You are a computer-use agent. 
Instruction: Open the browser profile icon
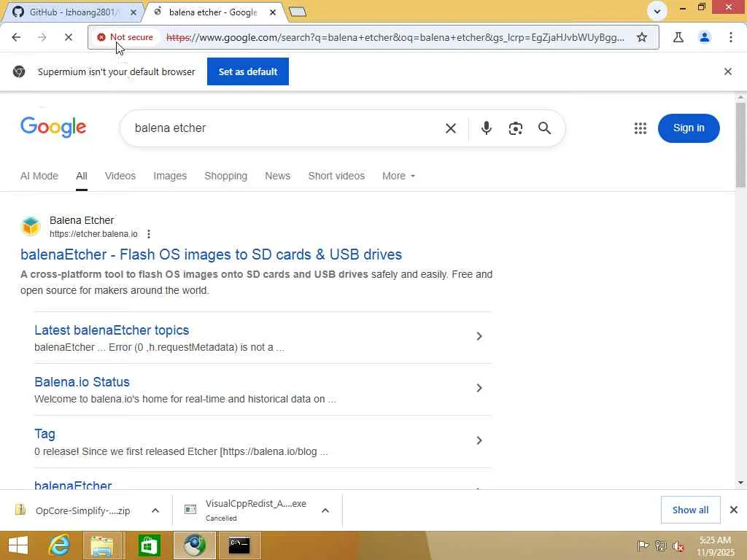(705, 37)
